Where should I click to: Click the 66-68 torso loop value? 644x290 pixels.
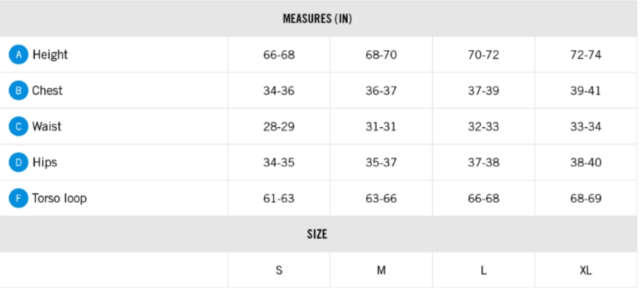[x=484, y=199]
